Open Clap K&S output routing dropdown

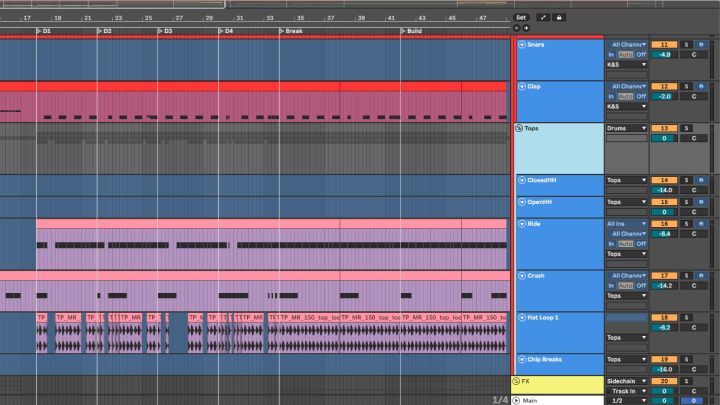tap(627, 107)
